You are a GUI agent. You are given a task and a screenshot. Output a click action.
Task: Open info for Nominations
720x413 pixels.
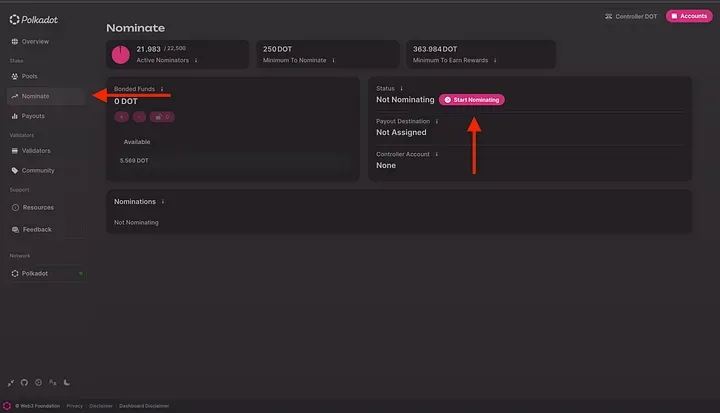[163, 202]
